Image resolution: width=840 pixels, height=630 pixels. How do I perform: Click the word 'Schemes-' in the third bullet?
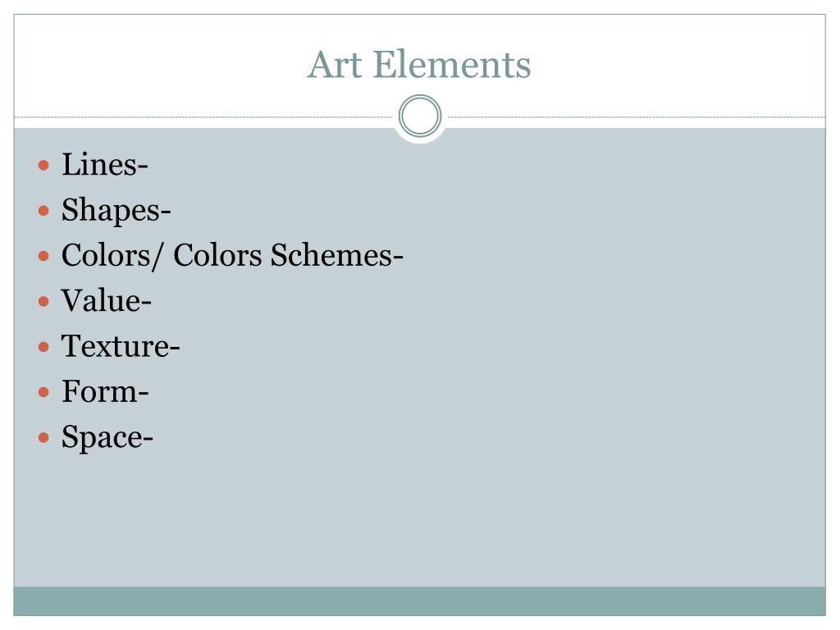(336, 256)
